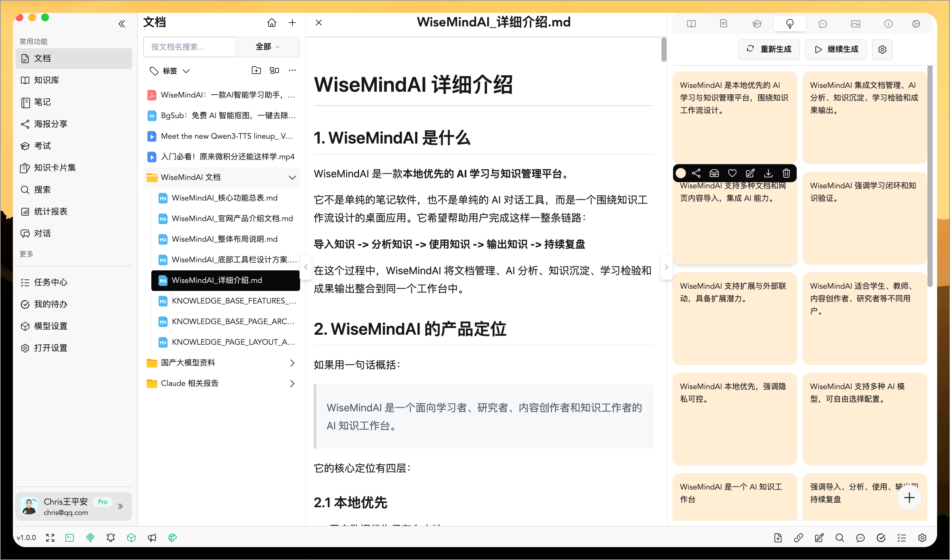
Task: Open the palette theme icon in the status bar
Action: 172,537
